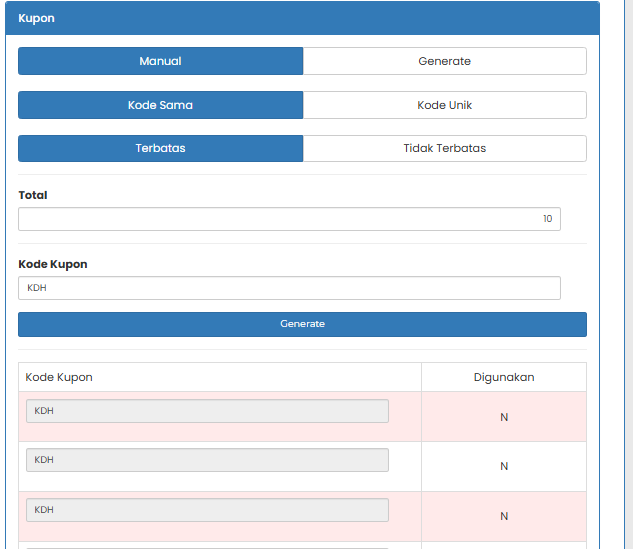Select the first KDH coupon row field
The image size is (633, 549).
[x=207, y=411]
